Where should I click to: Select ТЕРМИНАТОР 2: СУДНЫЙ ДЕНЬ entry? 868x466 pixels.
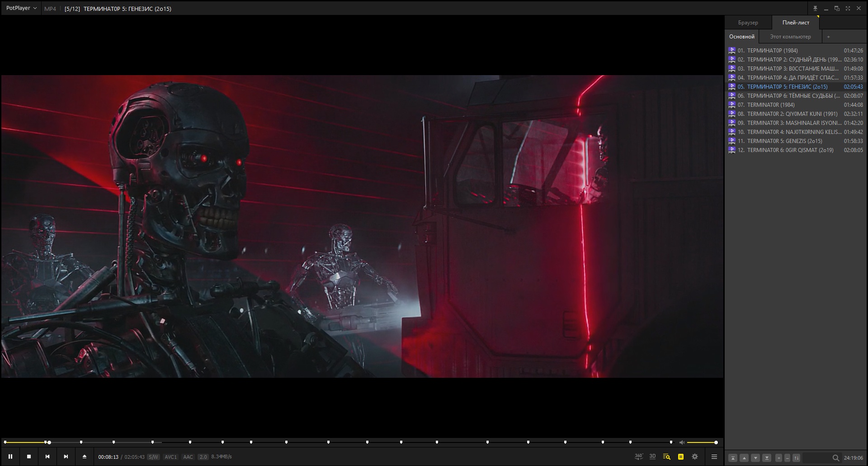pos(796,60)
